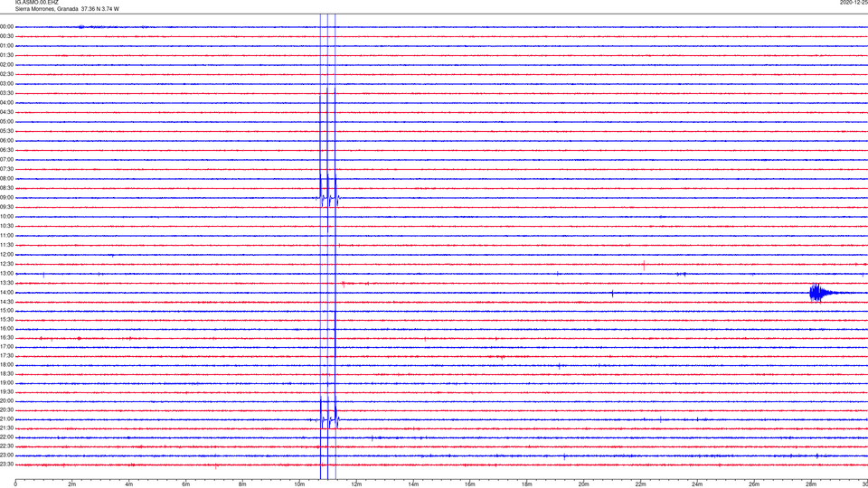Click the 2m tick on the time axis
This screenshot has width=868, height=488.
[x=72, y=484]
